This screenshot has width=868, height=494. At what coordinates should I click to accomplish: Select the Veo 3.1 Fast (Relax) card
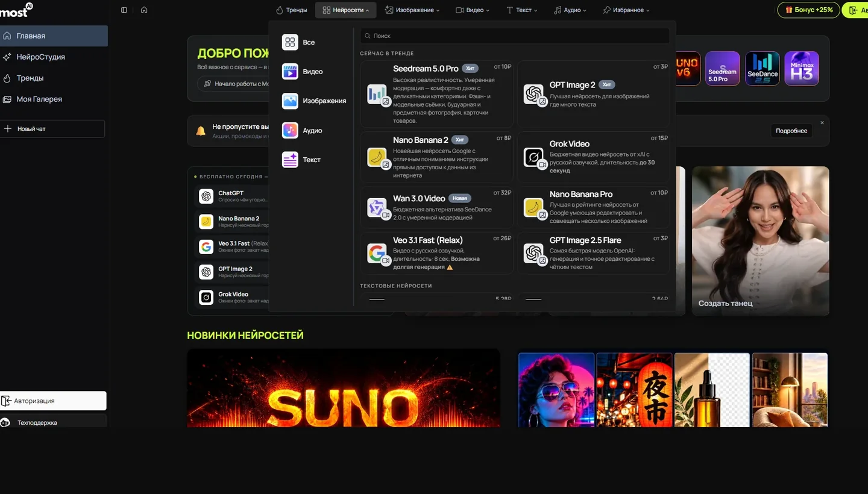(436, 253)
